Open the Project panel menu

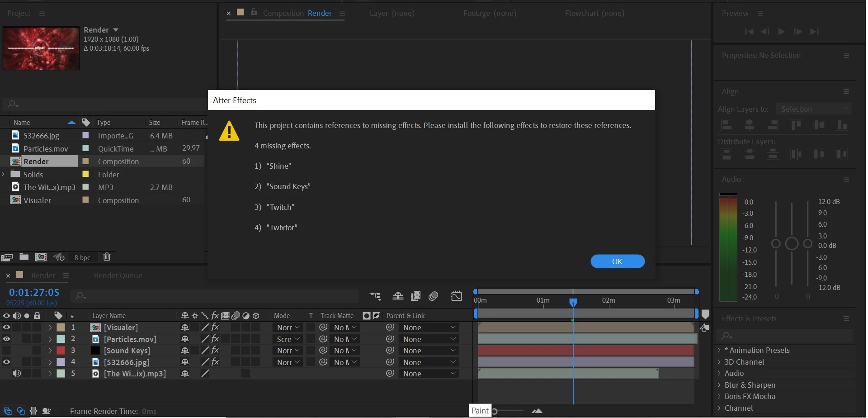(x=42, y=14)
